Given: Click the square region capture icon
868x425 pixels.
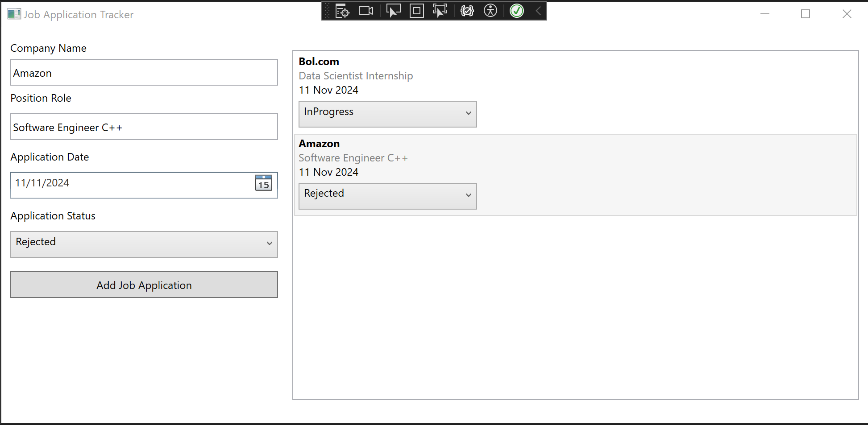Looking at the screenshot, I should 417,11.
